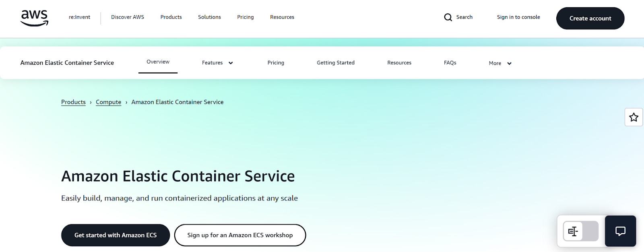The width and height of the screenshot is (644, 252).
Task: Click the Search label in header
Action: (464, 17)
